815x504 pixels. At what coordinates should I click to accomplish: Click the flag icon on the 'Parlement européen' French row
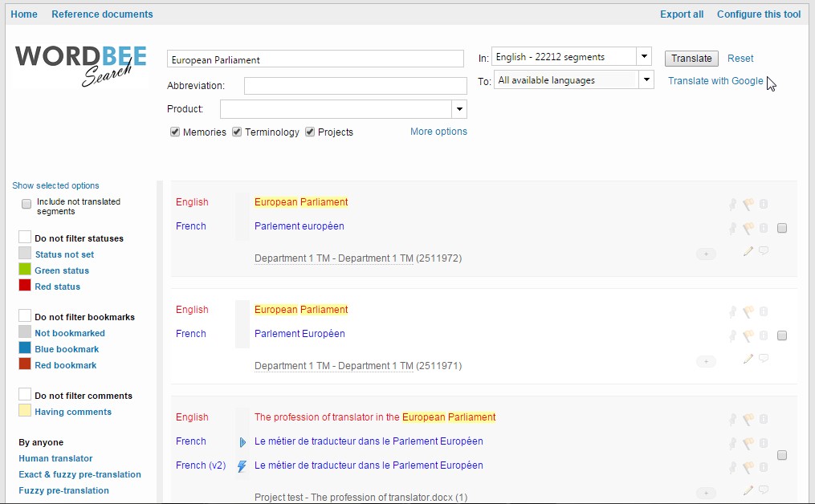click(748, 228)
